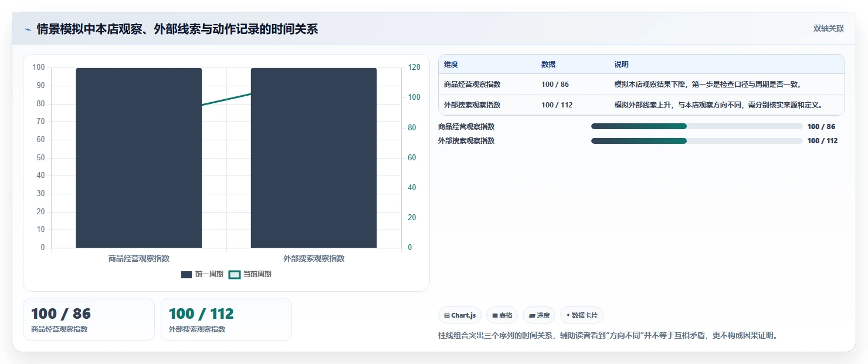The image size is (868, 364).
Task: Click the 100 / 112 table cell
Action: [x=557, y=105]
